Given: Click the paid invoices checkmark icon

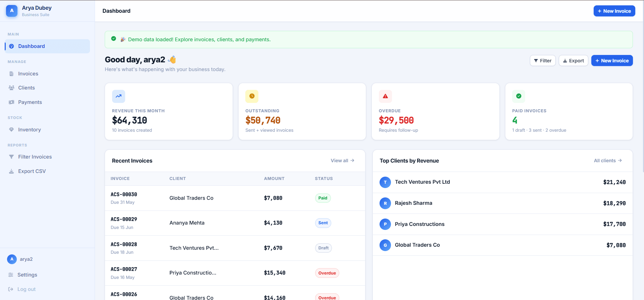Looking at the screenshot, I should [x=518, y=96].
